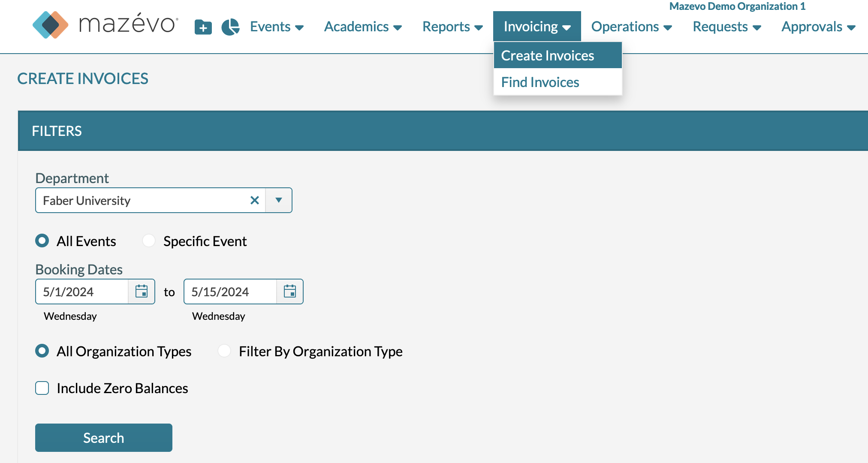Open the start date calendar picker
The image size is (868, 463).
coord(142,292)
